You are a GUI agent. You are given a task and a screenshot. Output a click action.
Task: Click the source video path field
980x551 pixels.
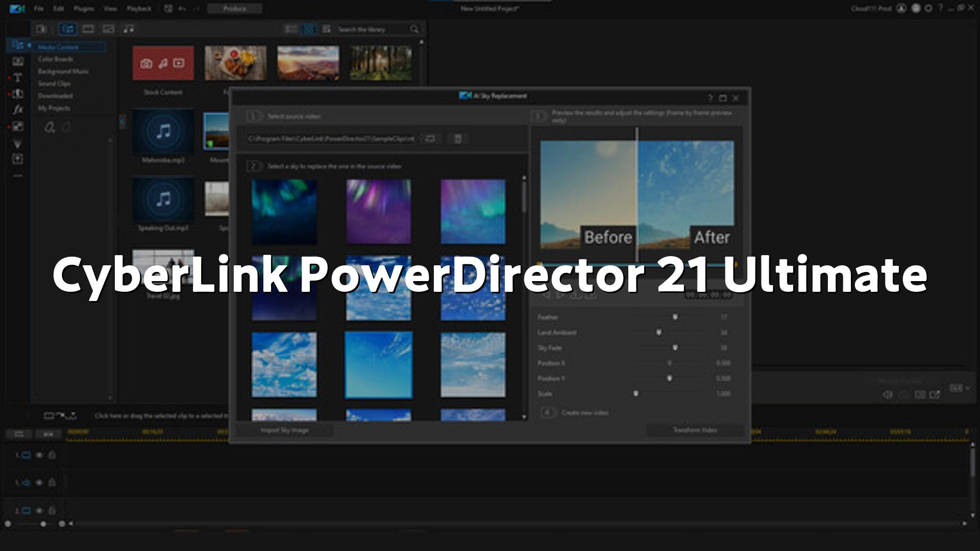coord(331,139)
